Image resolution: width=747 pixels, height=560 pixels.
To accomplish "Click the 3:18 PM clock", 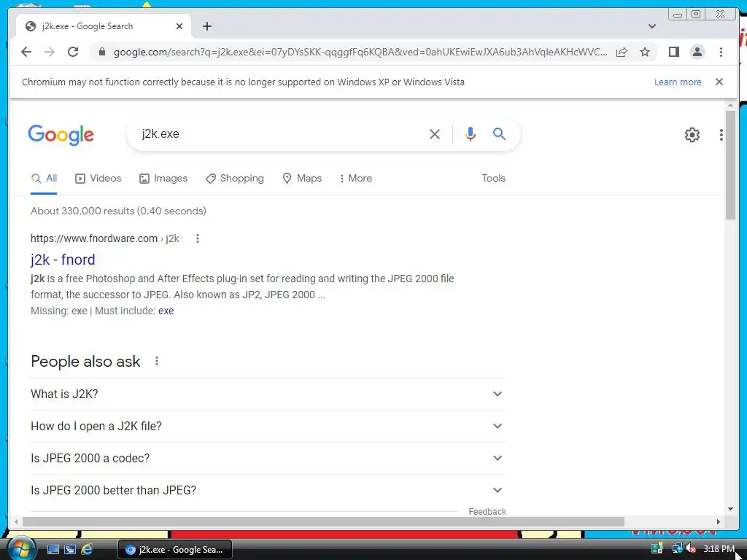I will click(719, 548).
